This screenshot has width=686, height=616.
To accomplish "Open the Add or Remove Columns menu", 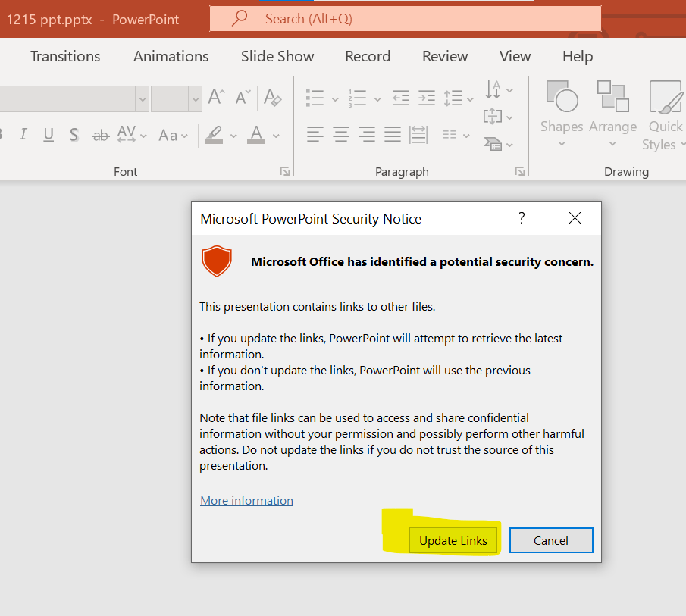I will 456,135.
